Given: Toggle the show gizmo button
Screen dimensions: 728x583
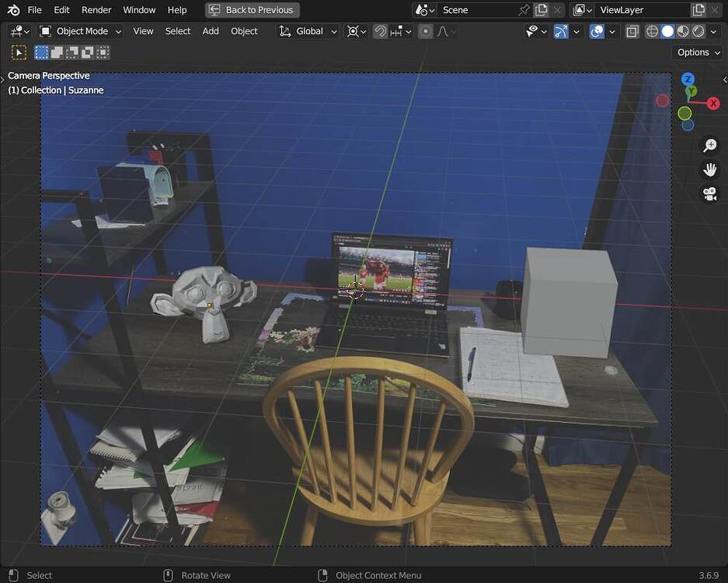Looking at the screenshot, I should coord(561,31).
